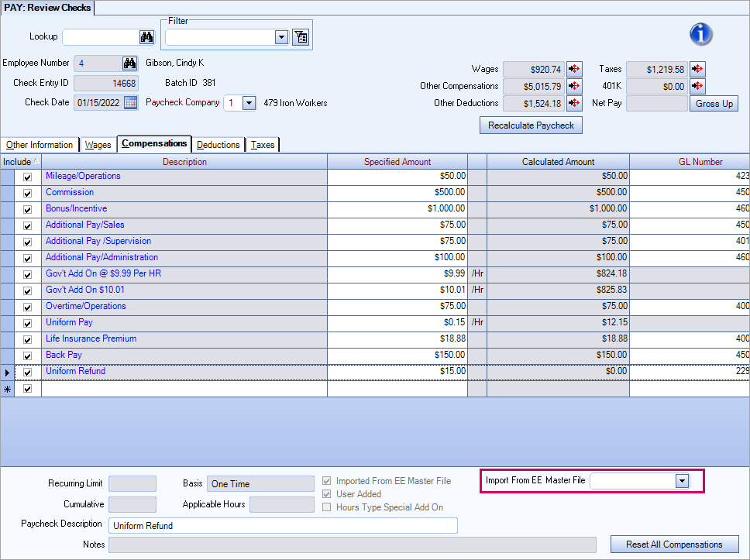The width and height of the screenshot is (750, 560).
Task: Click the Lookup input field
Action: point(101,37)
